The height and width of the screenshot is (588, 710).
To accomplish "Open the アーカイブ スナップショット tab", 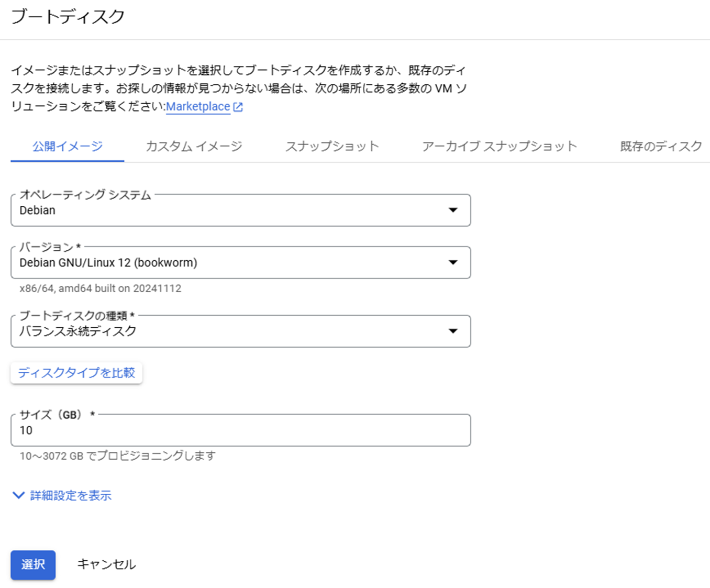I will (500, 146).
